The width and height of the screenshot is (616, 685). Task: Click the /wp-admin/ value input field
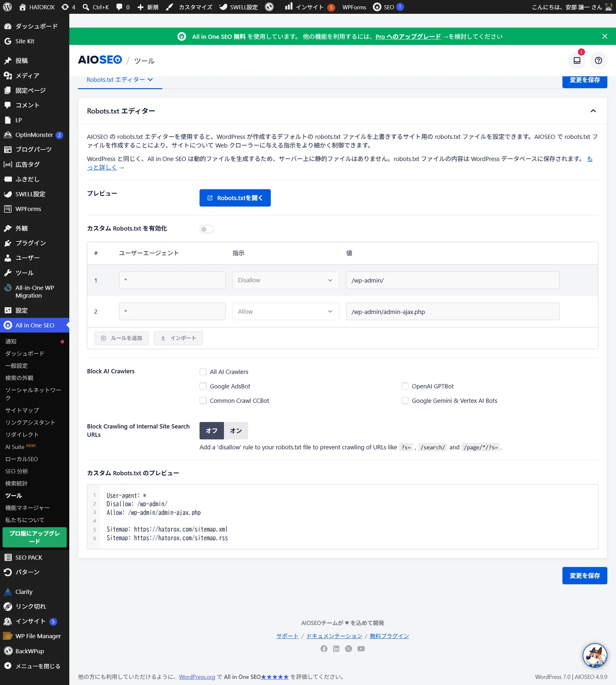(452, 280)
